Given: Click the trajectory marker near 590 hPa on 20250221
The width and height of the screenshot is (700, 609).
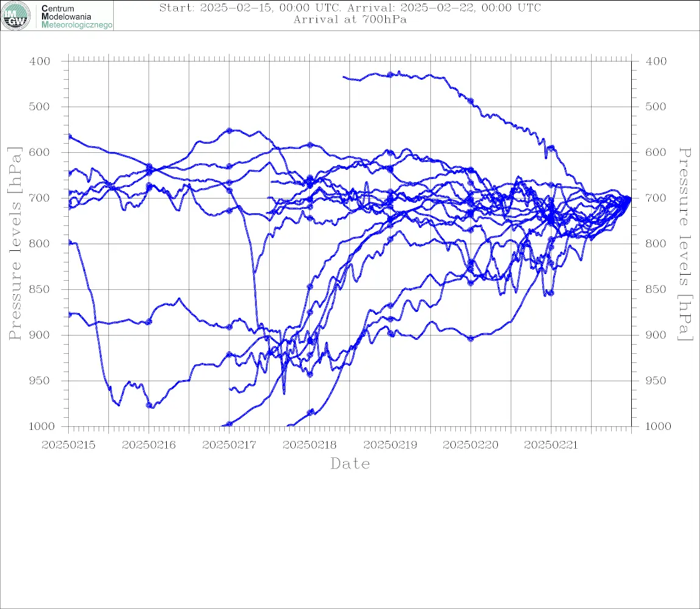Looking at the screenshot, I should [x=551, y=148].
